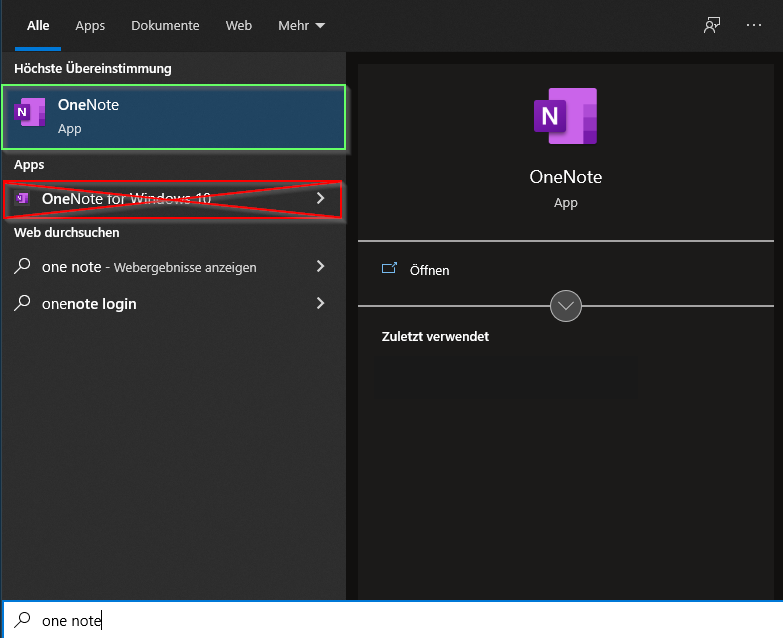Select the 'onenote login' suggestion
Image resolution: width=783 pixels, height=638 pixels.
coord(173,304)
